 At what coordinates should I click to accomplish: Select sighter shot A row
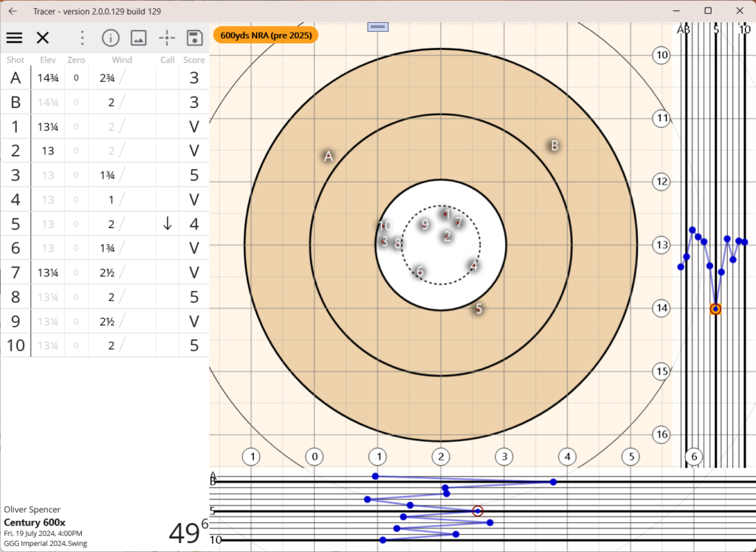click(16, 78)
